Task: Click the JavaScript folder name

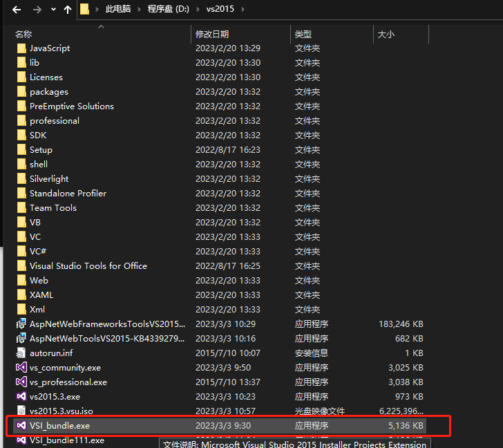Action: [50, 48]
